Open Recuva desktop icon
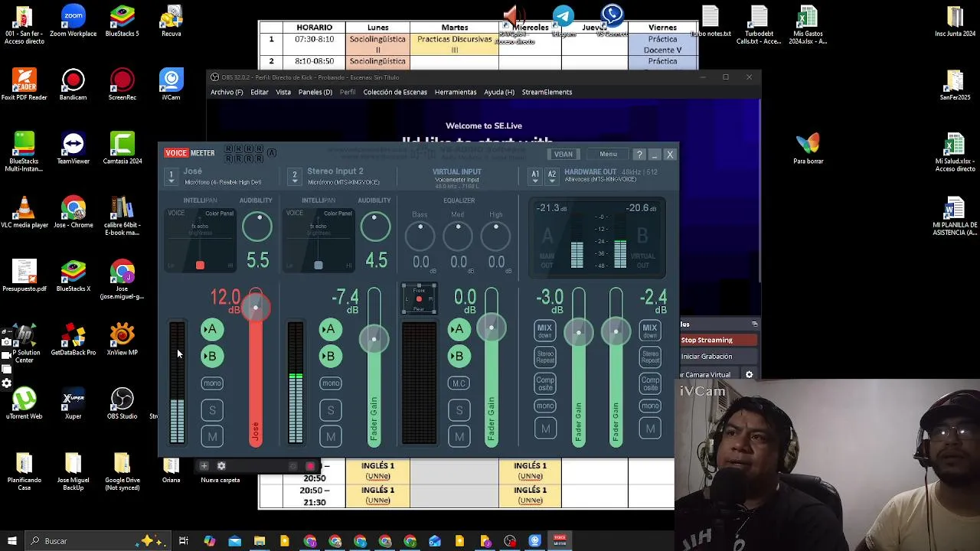The image size is (980, 551). pyautogui.click(x=171, y=21)
